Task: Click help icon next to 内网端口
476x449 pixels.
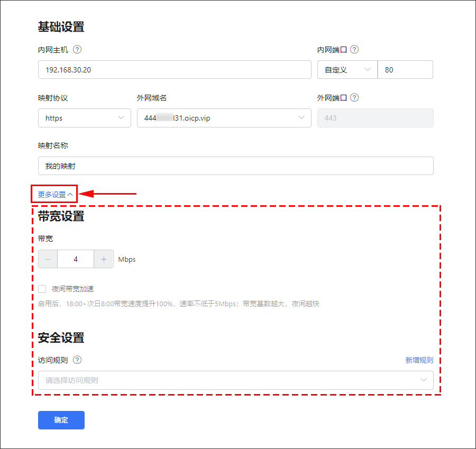Action: [x=354, y=50]
